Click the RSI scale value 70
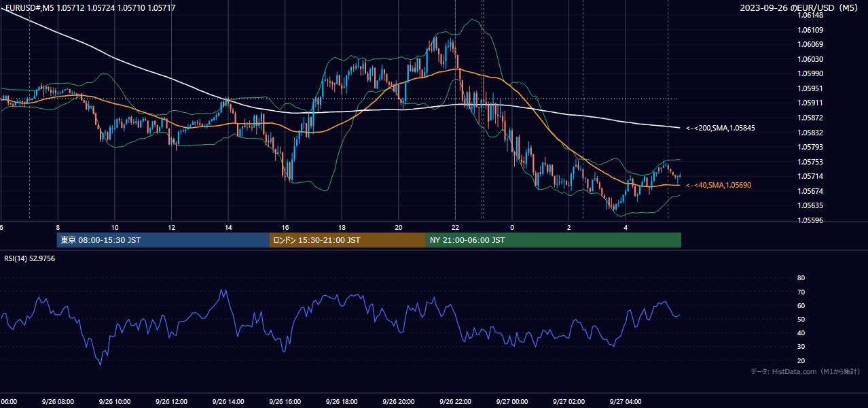This screenshot has height=408, width=868. tap(801, 292)
